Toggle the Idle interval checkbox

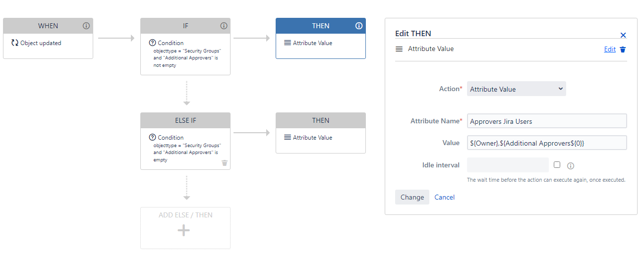click(557, 165)
